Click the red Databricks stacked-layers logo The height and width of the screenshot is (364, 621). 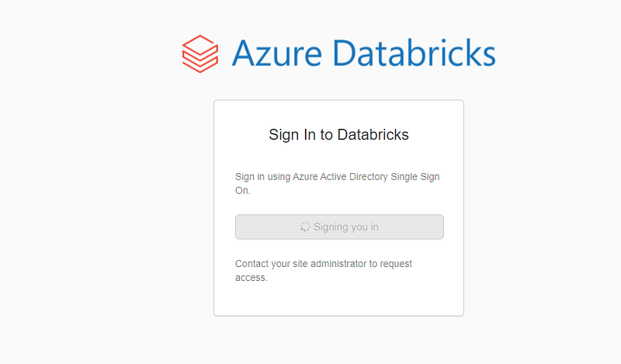click(x=200, y=54)
